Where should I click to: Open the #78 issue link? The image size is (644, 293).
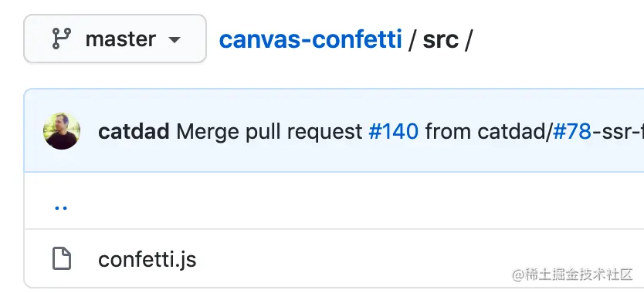572,132
